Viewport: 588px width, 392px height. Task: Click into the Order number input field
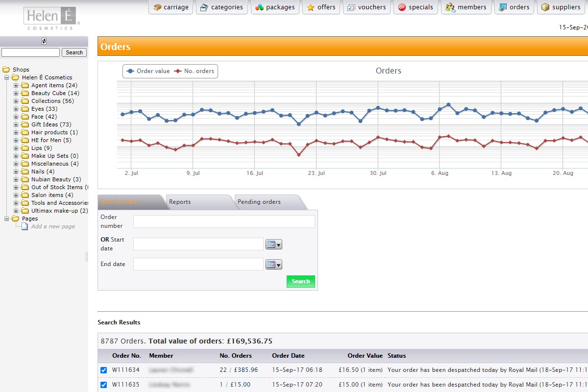[x=224, y=221]
